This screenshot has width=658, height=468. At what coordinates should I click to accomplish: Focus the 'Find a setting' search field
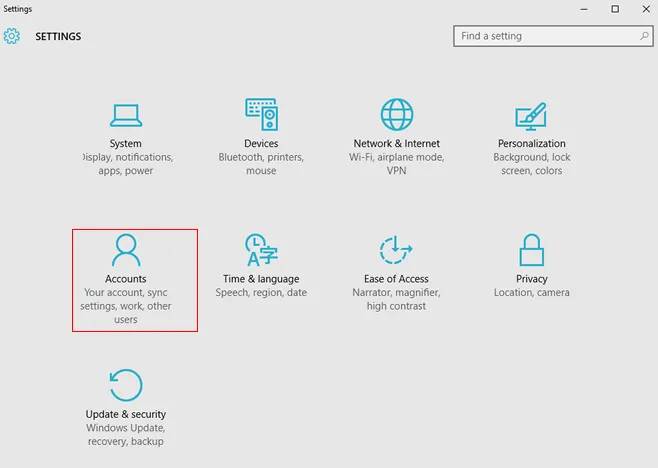[x=545, y=36]
